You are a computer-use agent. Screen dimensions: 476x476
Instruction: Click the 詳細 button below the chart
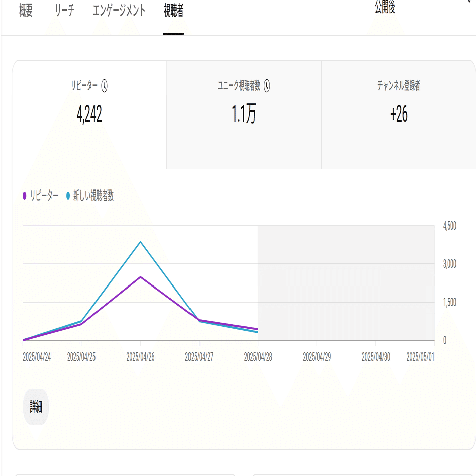(36, 407)
